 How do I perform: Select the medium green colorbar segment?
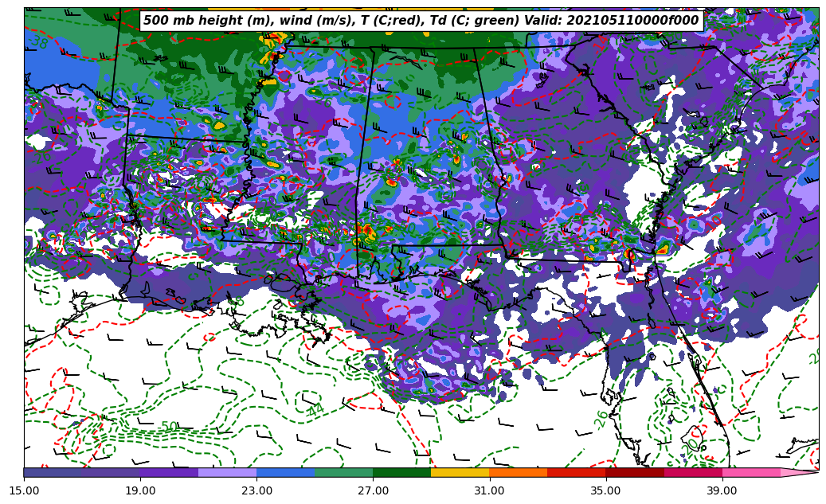pyautogui.click(x=344, y=472)
